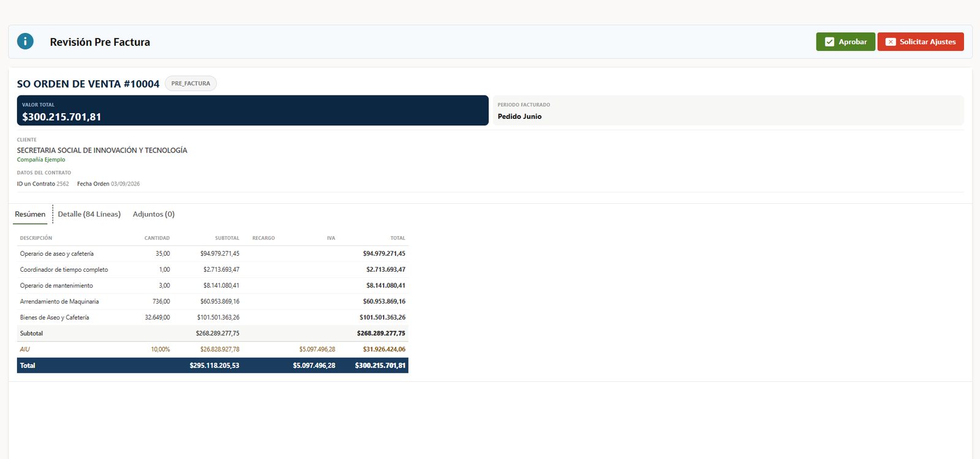This screenshot has height=459, width=980.
Task: Click the PRE_FACTURA status badge
Action: click(x=190, y=83)
